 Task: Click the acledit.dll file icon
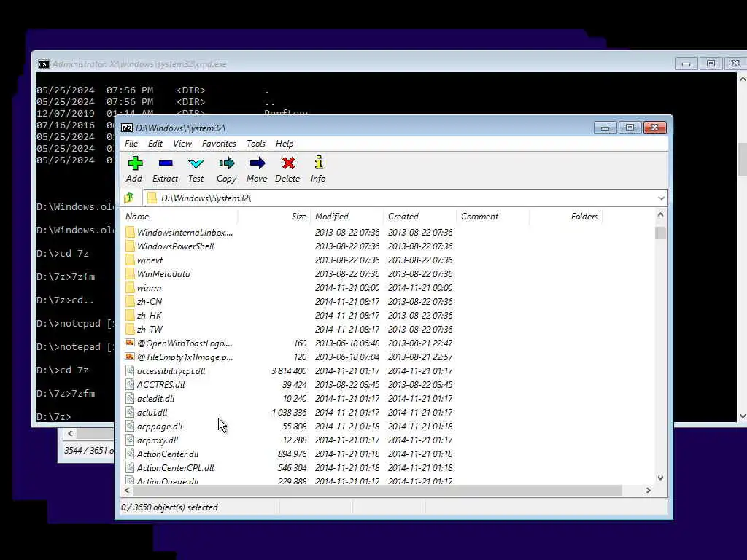click(130, 398)
